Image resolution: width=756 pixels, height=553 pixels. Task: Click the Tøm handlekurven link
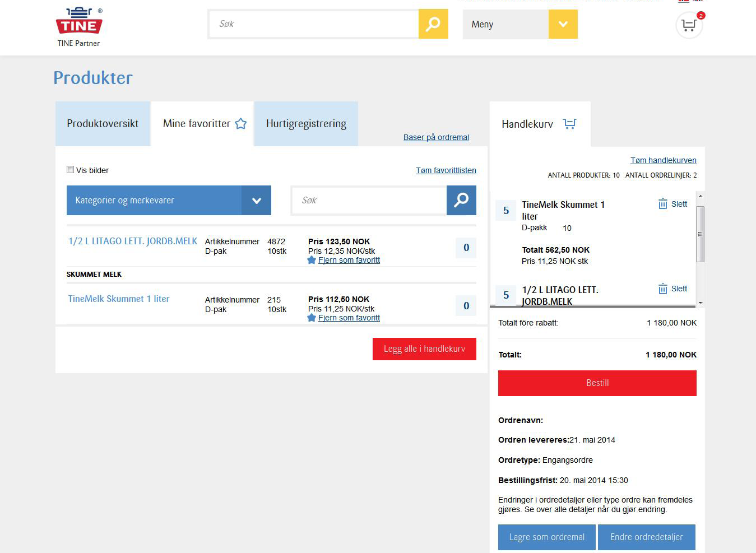click(x=664, y=160)
